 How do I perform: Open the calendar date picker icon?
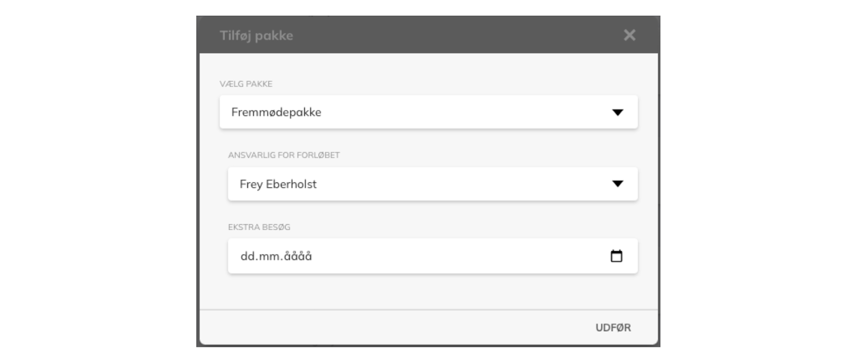click(x=616, y=256)
